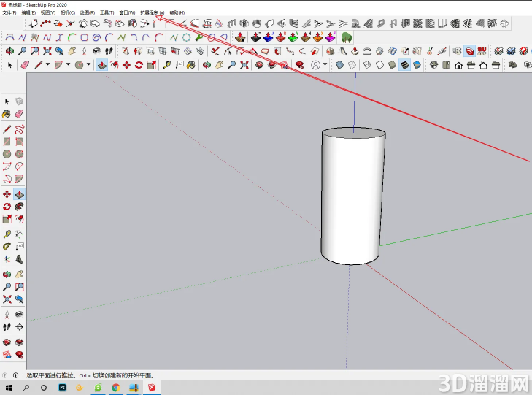Toggle X-Ray face style
This screenshot has height=395, width=532.
[x=339, y=65]
